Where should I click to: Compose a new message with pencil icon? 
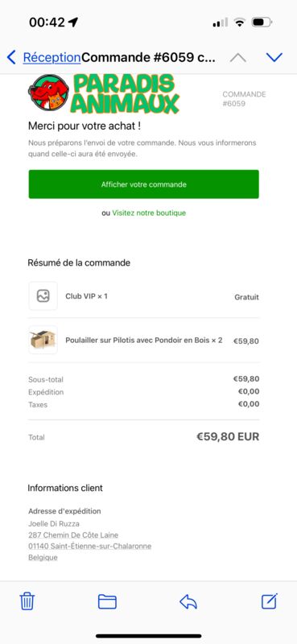[270, 601]
